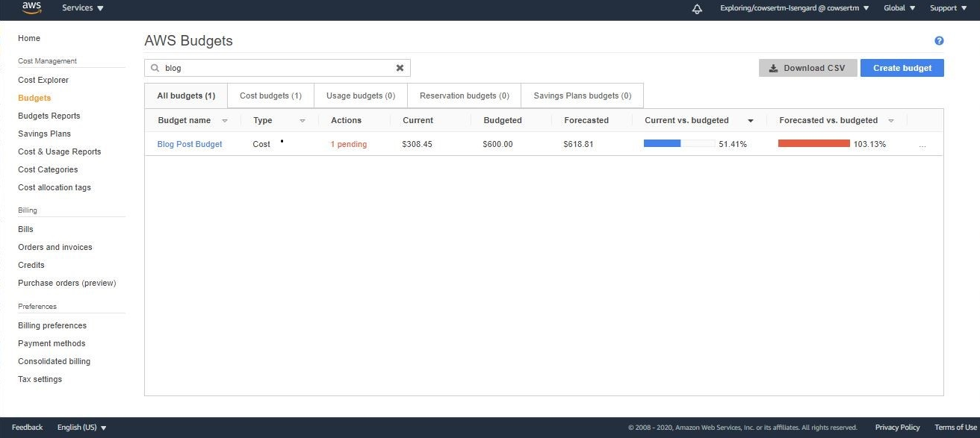Click the Forecasted vs. budgeted progress bar
This screenshot has width=980, height=438.
click(813, 144)
